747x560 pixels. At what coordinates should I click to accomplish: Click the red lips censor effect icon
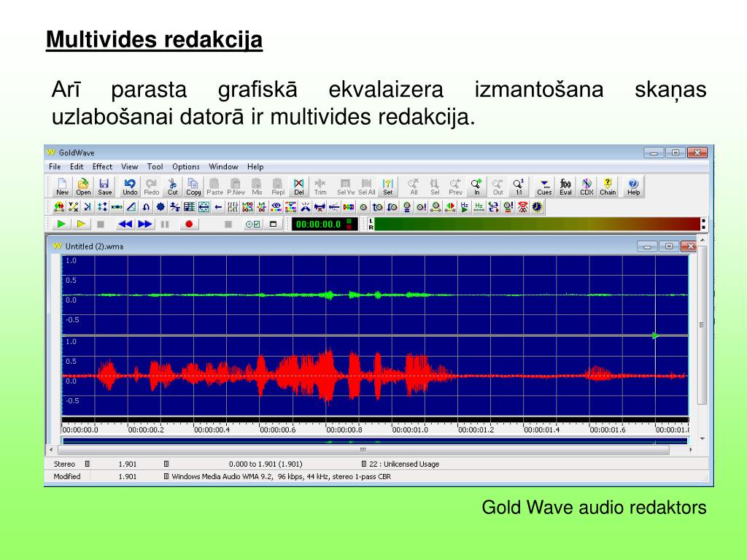tap(522, 206)
